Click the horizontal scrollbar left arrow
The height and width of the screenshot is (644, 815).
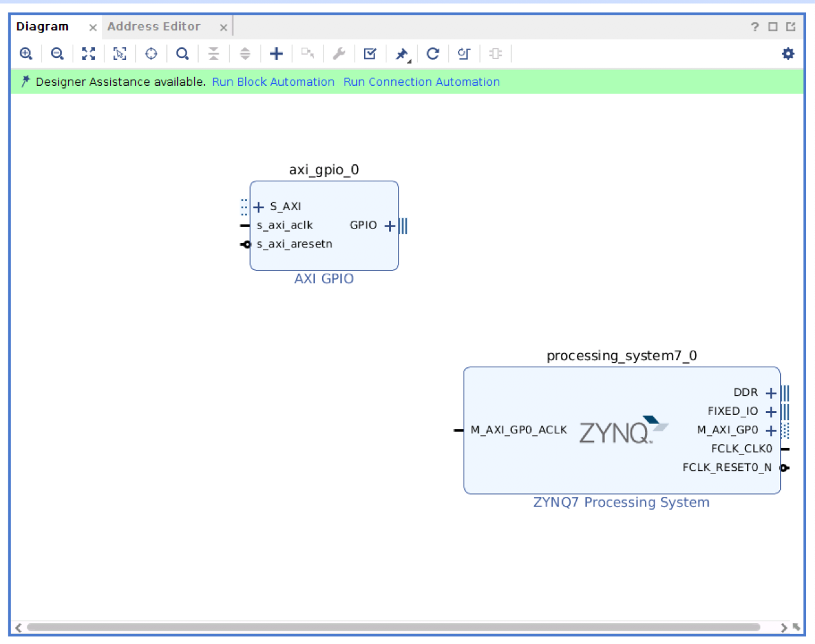[18, 627]
